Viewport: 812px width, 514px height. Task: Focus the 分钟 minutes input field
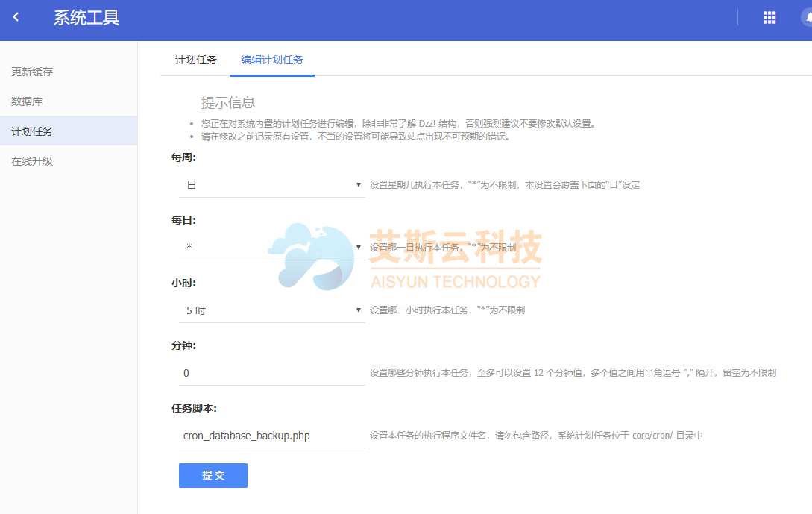(271, 373)
